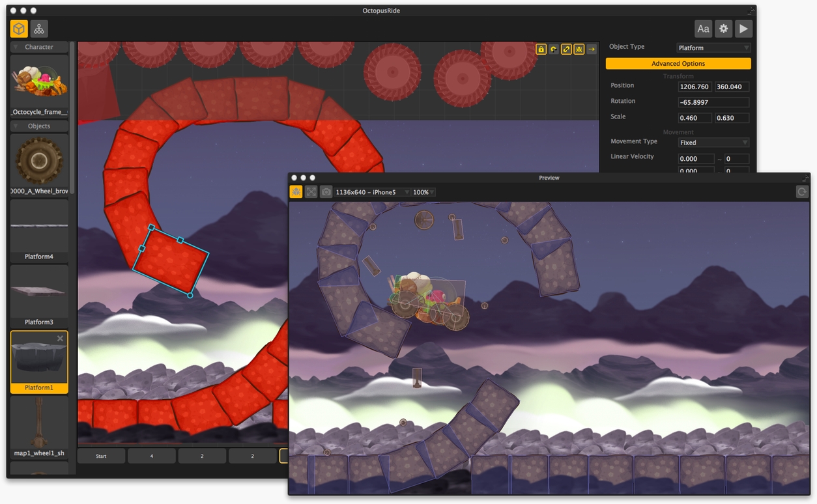Viewport: 817px width, 504px height.
Task: Open the Aa text settings
Action: click(x=703, y=29)
